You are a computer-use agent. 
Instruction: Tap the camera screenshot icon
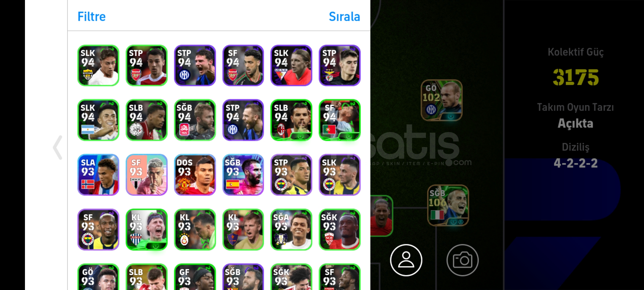pyautogui.click(x=462, y=260)
